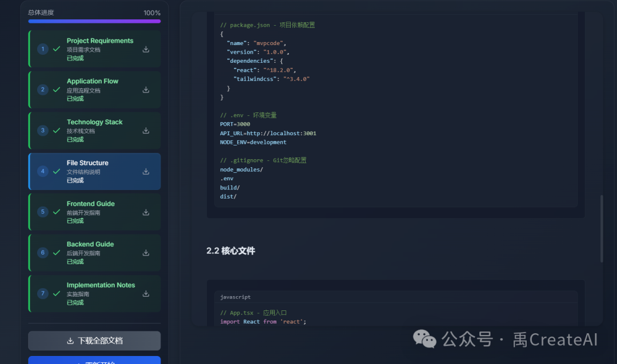Viewport: 617px width, 364px height.
Task: Click the .gitignore comment line
Action: (263, 160)
